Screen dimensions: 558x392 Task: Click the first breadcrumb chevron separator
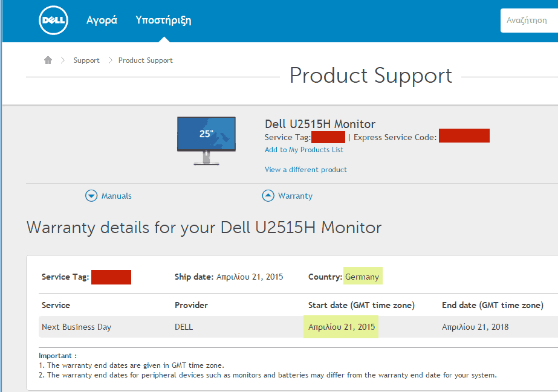(63, 60)
